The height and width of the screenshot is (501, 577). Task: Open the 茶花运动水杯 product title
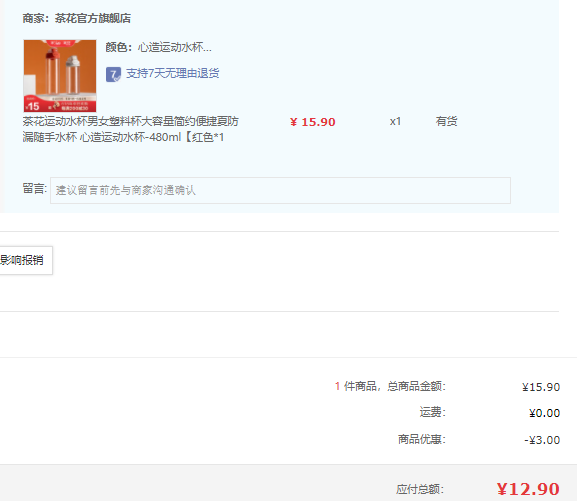[131, 129]
